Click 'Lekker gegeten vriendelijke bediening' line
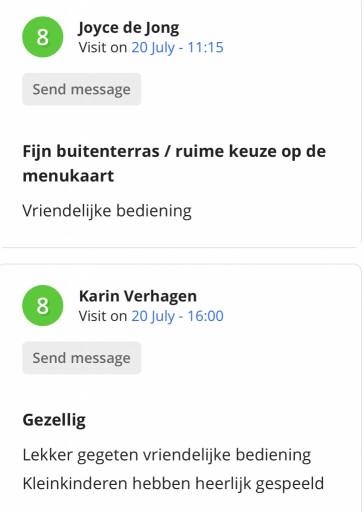This screenshot has height=512, width=364. [167, 455]
